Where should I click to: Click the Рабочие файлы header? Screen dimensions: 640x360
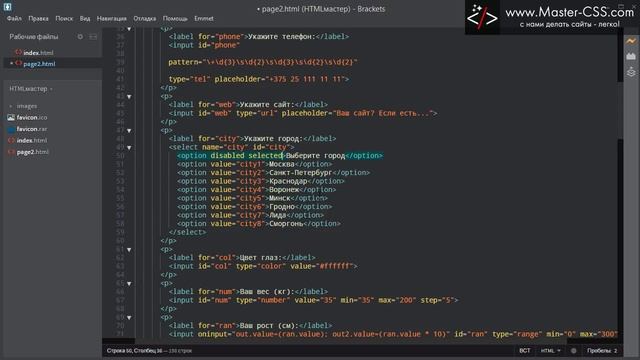coord(34,37)
